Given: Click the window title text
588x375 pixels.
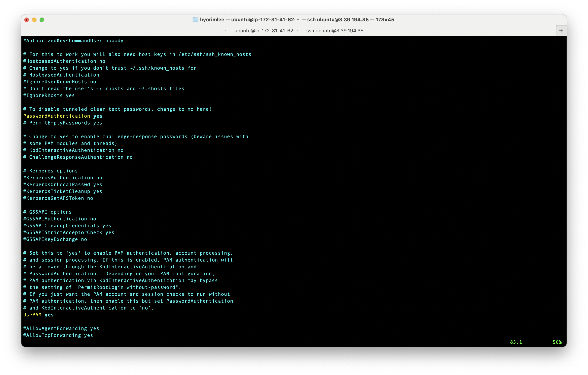Looking at the screenshot, I should point(297,20).
